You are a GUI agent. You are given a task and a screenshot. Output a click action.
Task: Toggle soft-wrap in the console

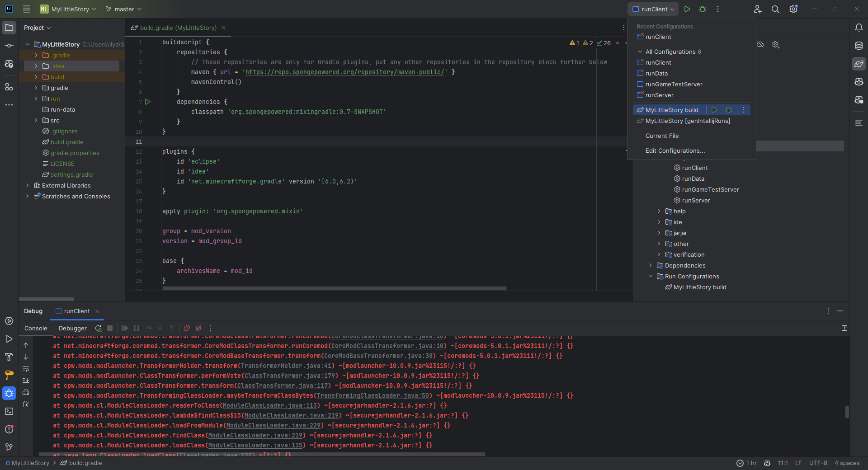(26, 369)
